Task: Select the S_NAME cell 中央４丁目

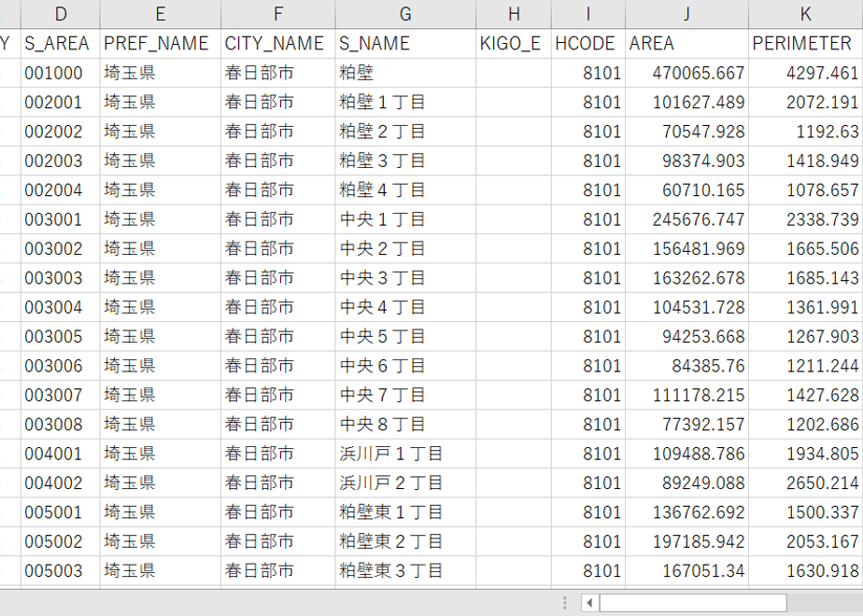Action: point(405,307)
